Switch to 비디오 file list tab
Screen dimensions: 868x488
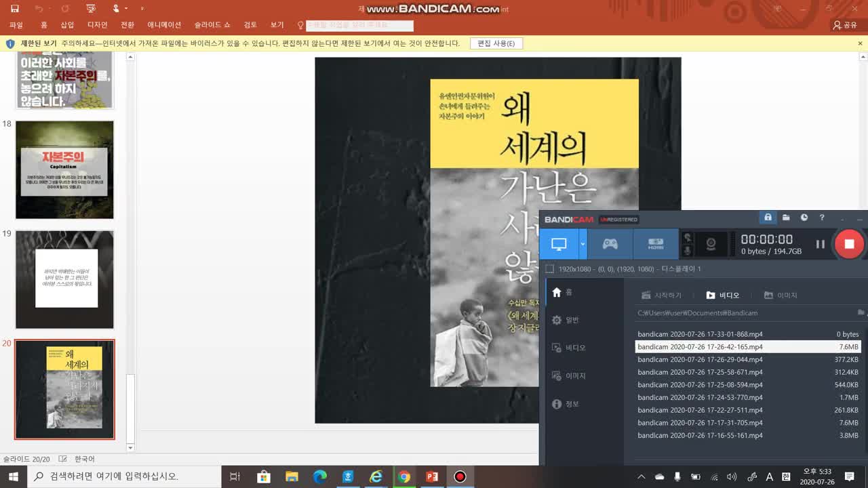tap(723, 296)
